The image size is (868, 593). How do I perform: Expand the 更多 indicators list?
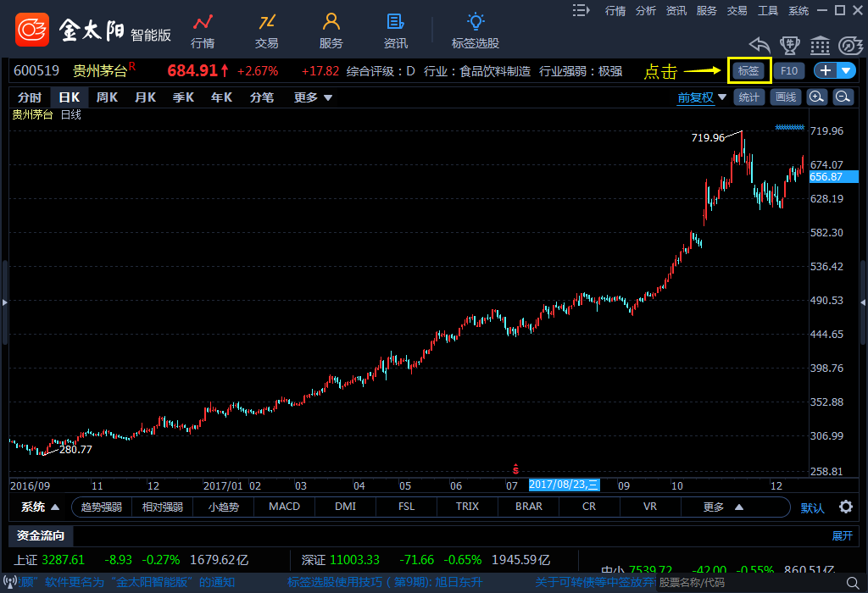point(724,507)
